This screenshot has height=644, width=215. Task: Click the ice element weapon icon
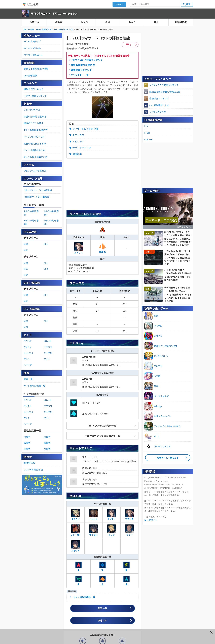(x=102, y=565)
